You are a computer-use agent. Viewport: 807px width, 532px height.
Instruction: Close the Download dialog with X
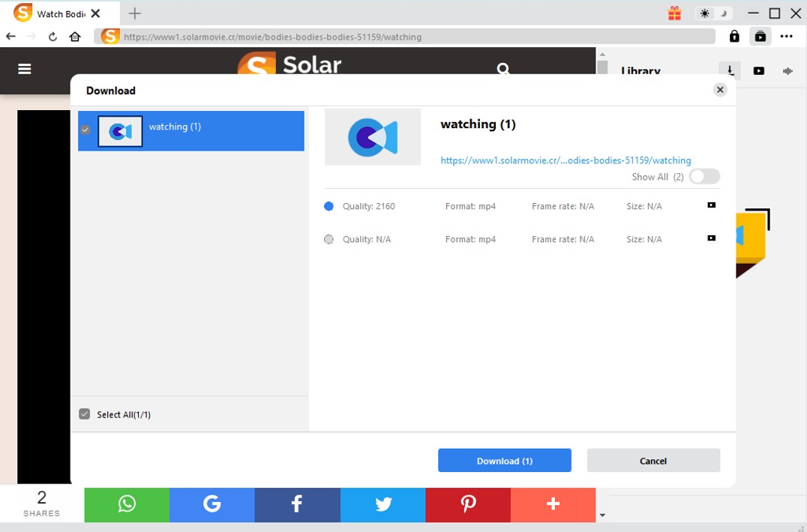click(720, 90)
